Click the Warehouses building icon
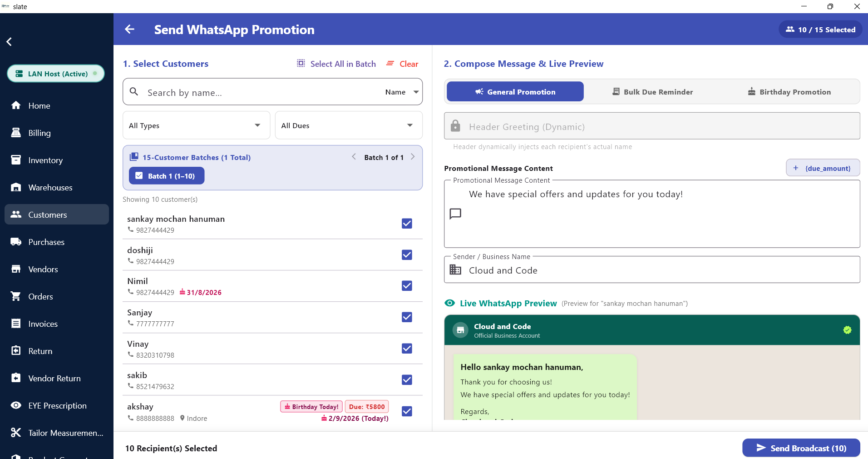The image size is (868, 459). (x=16, y=187)
